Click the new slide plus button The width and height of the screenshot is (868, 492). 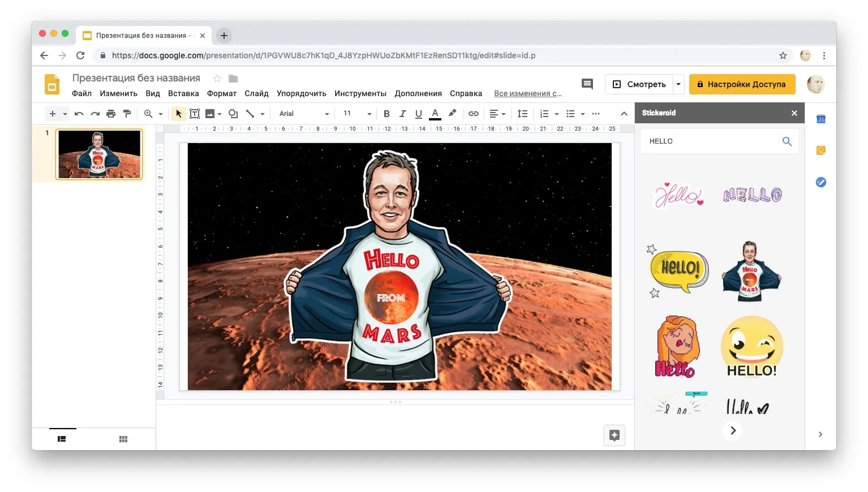click(x=53, y=114)
